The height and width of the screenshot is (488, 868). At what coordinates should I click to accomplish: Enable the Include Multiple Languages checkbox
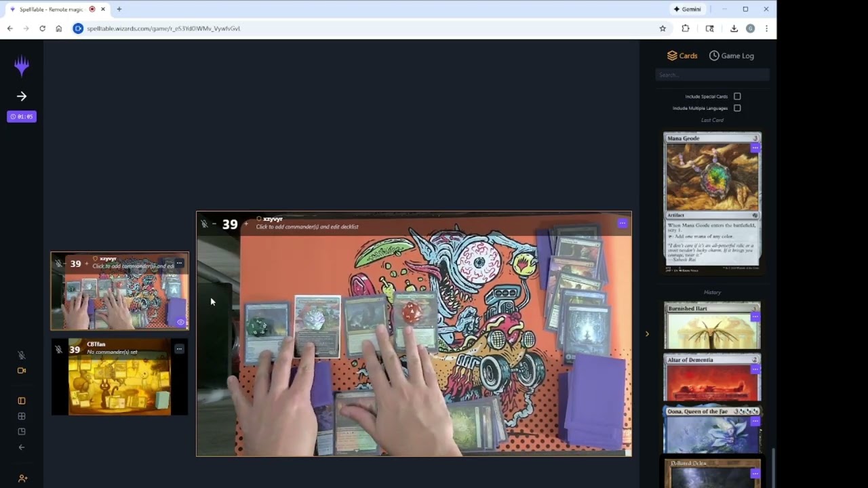tap(737, 108)
